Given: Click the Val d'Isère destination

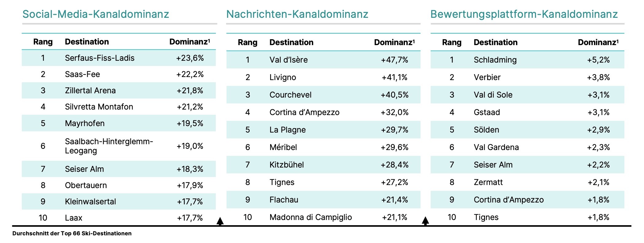Looking at the screenshot, I should 289,60.
